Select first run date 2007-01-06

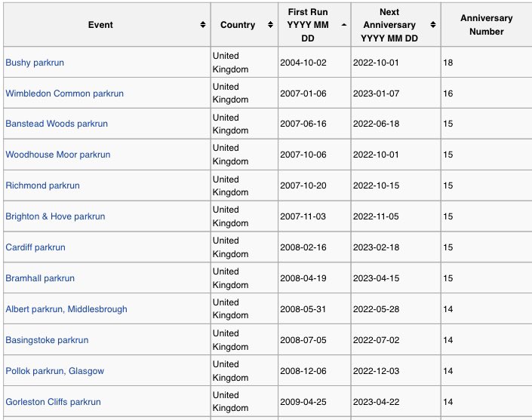click(x=303, y=94)
